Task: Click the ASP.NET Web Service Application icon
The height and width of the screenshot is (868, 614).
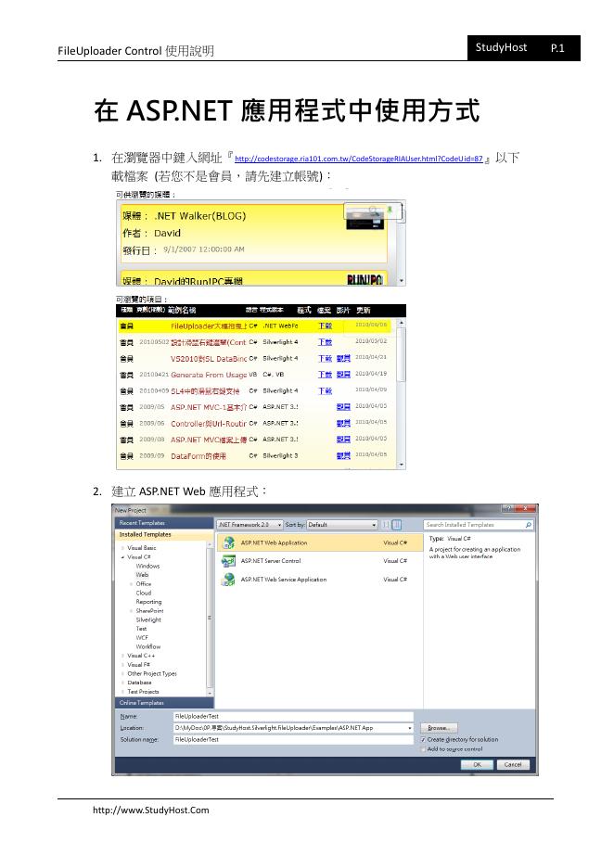Action: pyautogui.click(x=228, y=580)
